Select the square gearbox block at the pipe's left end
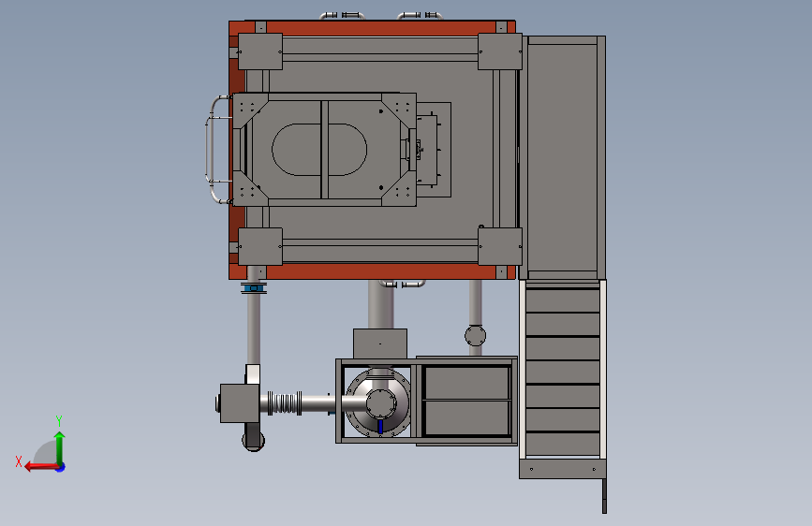The width and height of the screenshot is (812, 526). (x=240, y=403)
